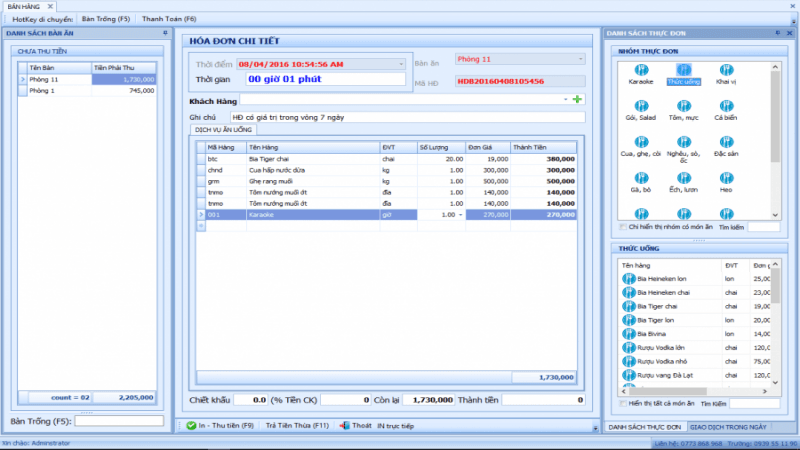The height and width of the screenshot is (450, 800).
Task: Click the Thành tiền total field
Action: (x=543, y=400)
